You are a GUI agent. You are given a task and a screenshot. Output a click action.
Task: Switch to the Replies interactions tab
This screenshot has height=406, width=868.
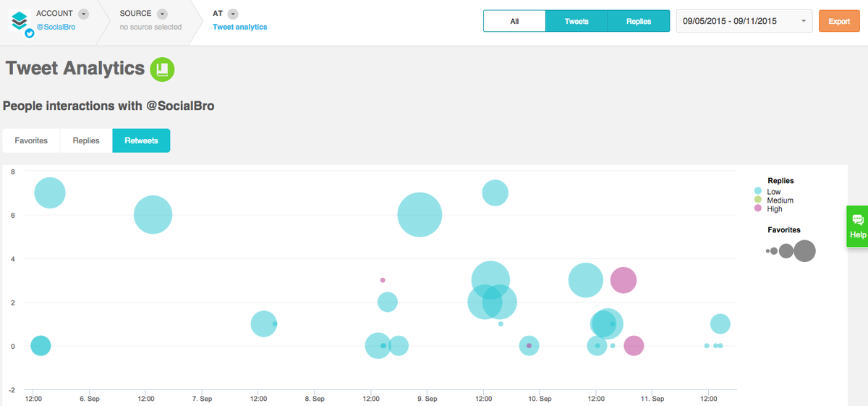tap(86, 140)
